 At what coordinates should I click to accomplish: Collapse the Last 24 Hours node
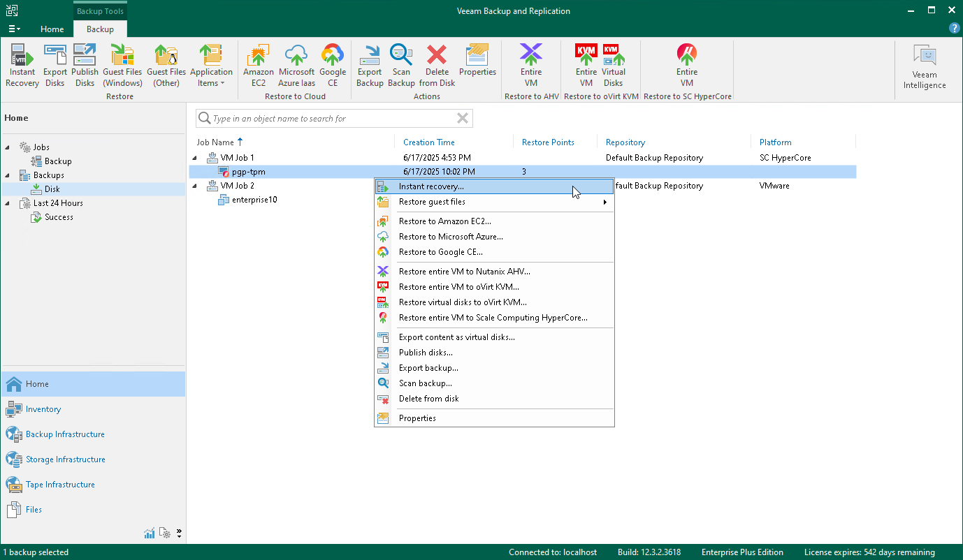click(x=8, y=203)
